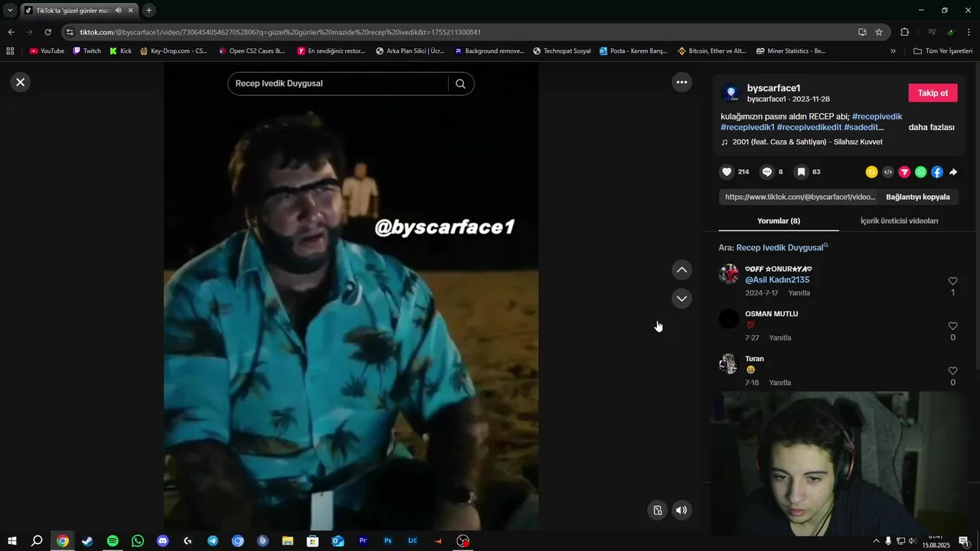Open the Background remover bookmark
The height and width of the screenshot is (551, 980).
[489, 51]
